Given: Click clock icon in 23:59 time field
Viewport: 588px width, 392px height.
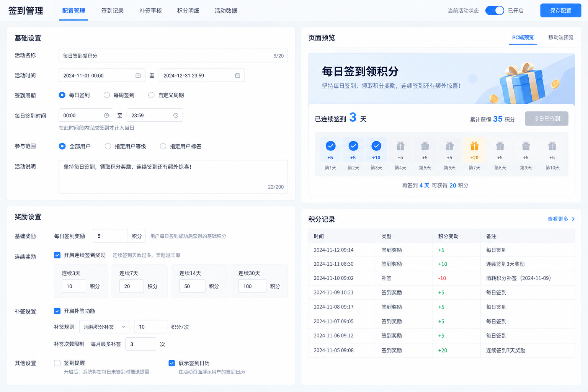Looking at the screenshot, I should [176, 115].
